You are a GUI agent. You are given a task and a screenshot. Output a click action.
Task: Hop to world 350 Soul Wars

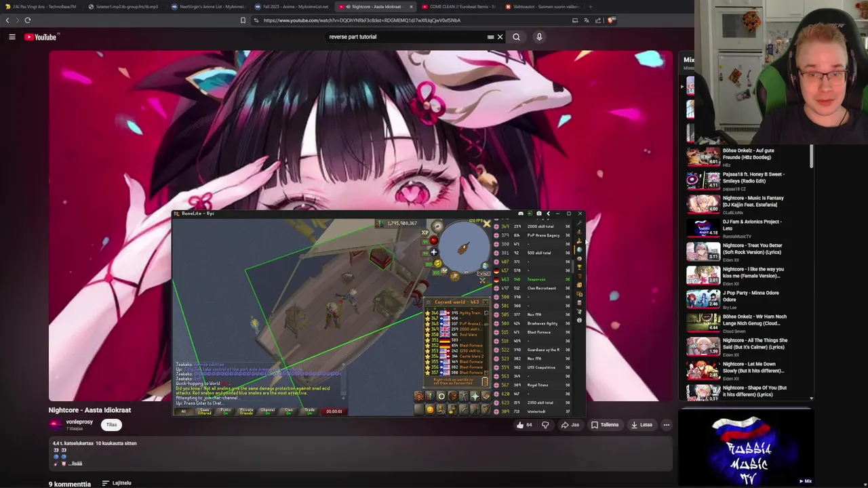456,334
